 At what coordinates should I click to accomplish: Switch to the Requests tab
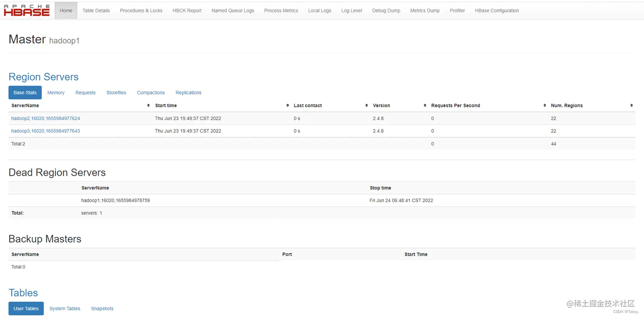[x=85, y=92]
